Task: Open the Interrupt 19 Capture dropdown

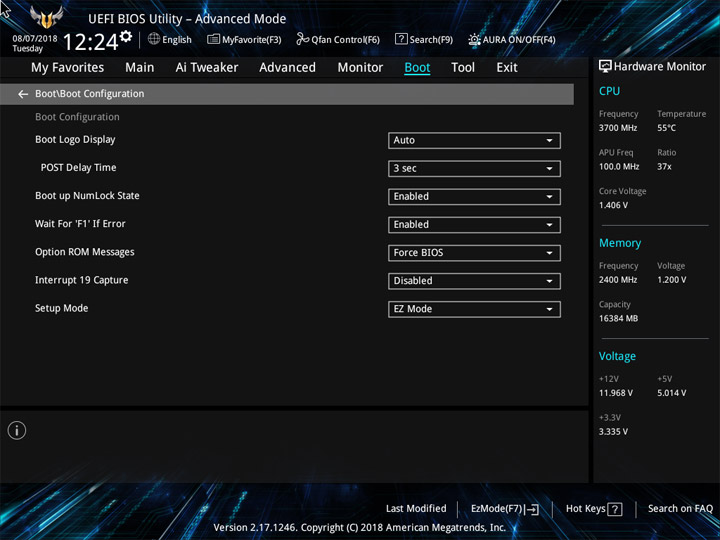Action: [474, 281]
